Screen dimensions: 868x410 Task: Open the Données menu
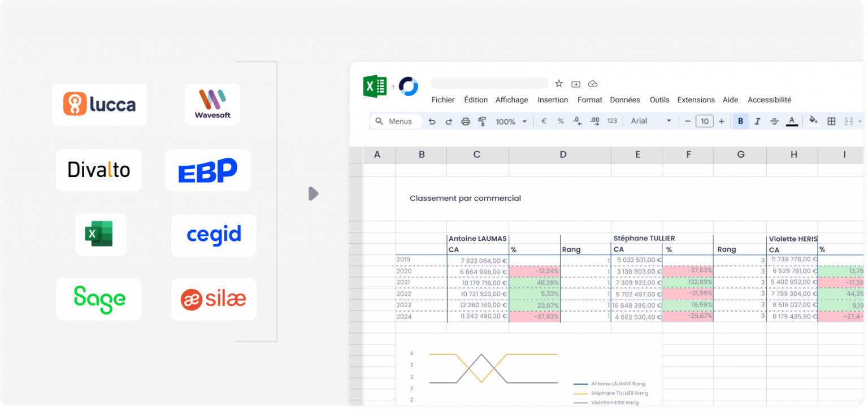pos(625,100)
